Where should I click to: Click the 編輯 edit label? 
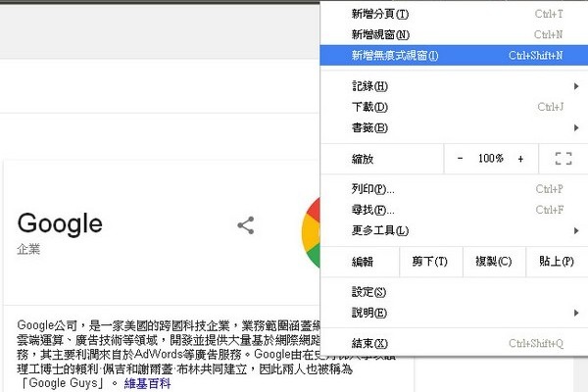[x=363, y=262]
